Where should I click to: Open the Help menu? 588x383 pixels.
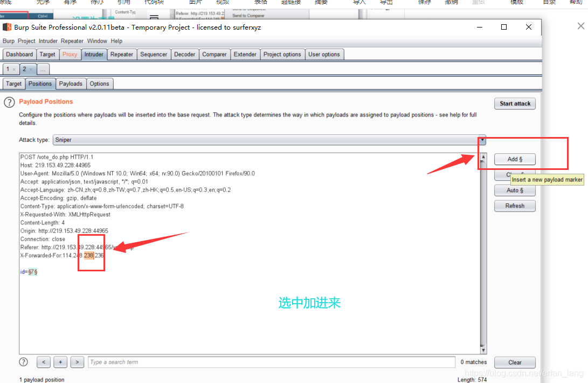click(x=116, y=41)
